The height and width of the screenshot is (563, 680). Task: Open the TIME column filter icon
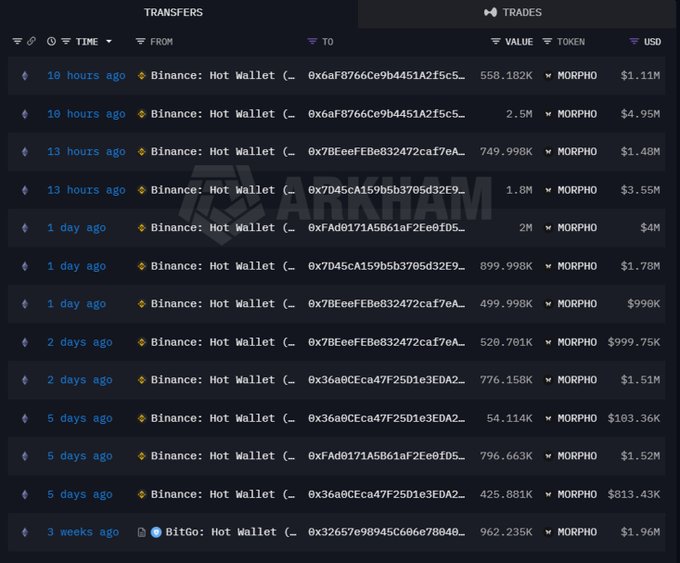[x=66, y=42]
